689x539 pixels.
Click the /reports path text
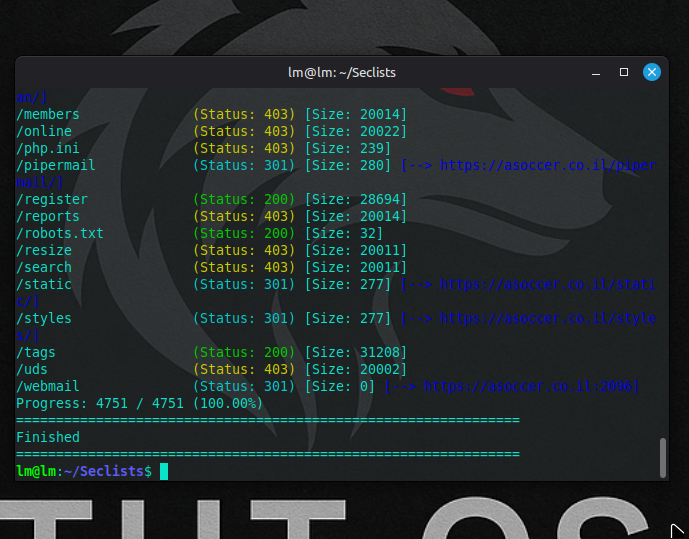pos(47,217)
